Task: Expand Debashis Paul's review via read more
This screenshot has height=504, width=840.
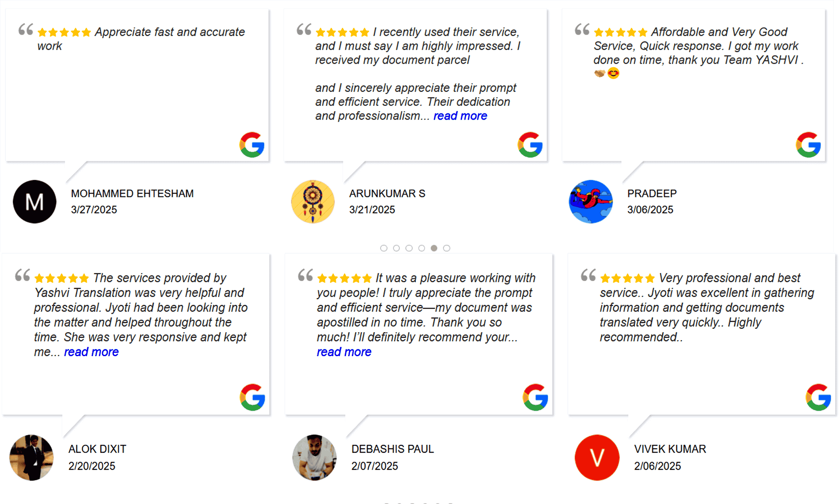Action: pyautogui.click(x=344, y=352)
